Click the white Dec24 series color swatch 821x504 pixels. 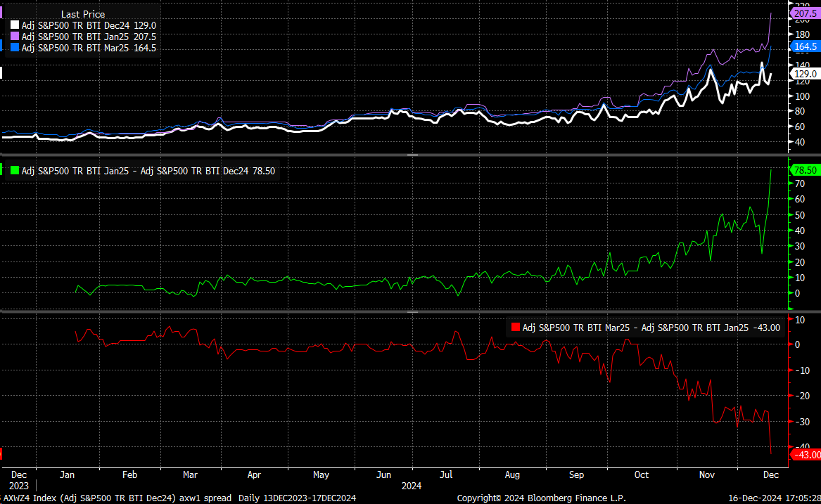pos(15,25)
